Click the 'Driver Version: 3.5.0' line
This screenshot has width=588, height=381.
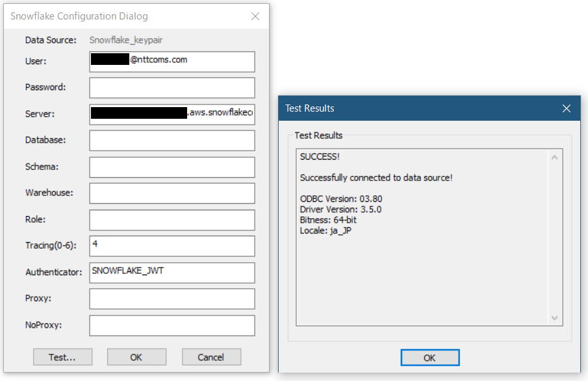click(x=340, y=209)
